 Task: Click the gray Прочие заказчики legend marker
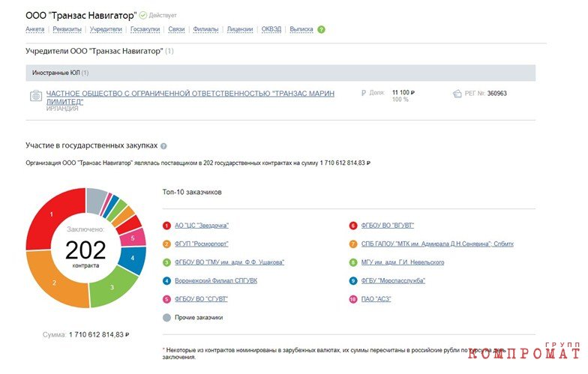click(x=166, y=318)
